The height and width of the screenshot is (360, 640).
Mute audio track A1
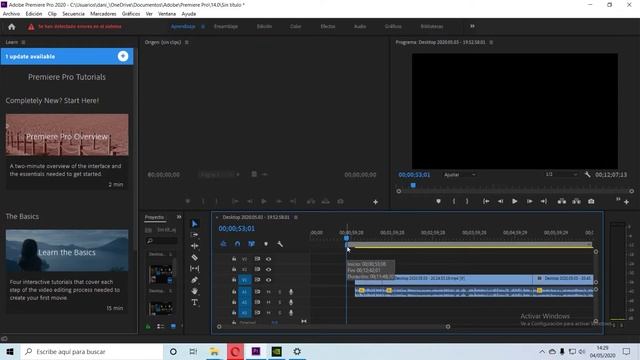pyautogui.click(x=269, y=292)
